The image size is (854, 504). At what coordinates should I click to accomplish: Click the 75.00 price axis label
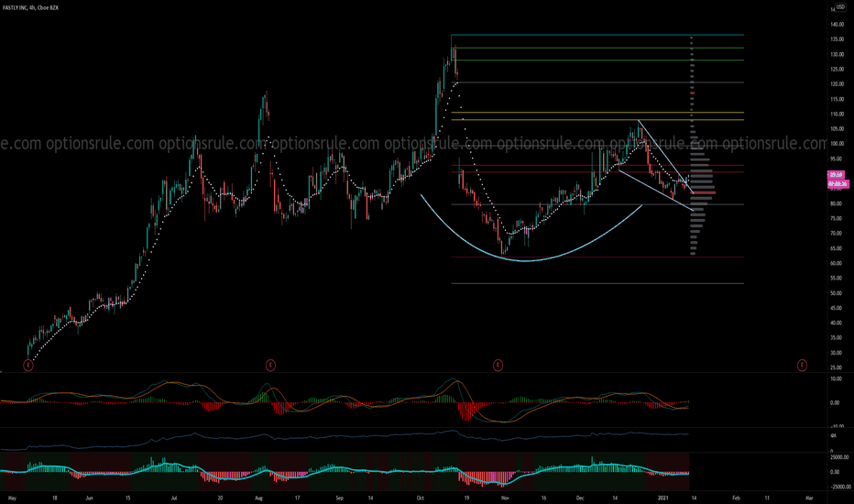(838, 218)
